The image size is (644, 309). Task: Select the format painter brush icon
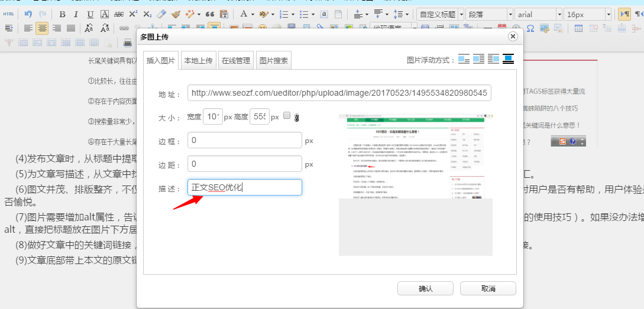[176, 14]
